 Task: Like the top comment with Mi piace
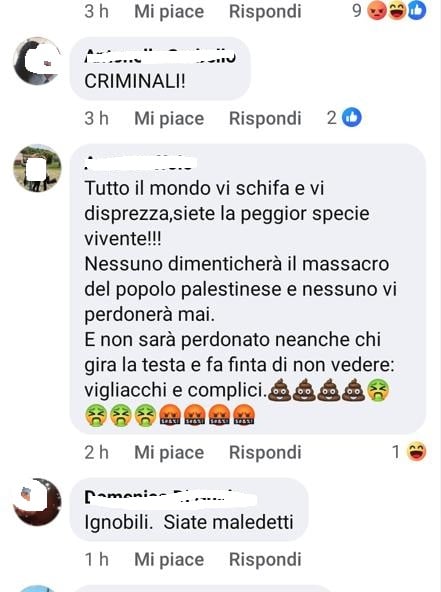tap(169, 11)
